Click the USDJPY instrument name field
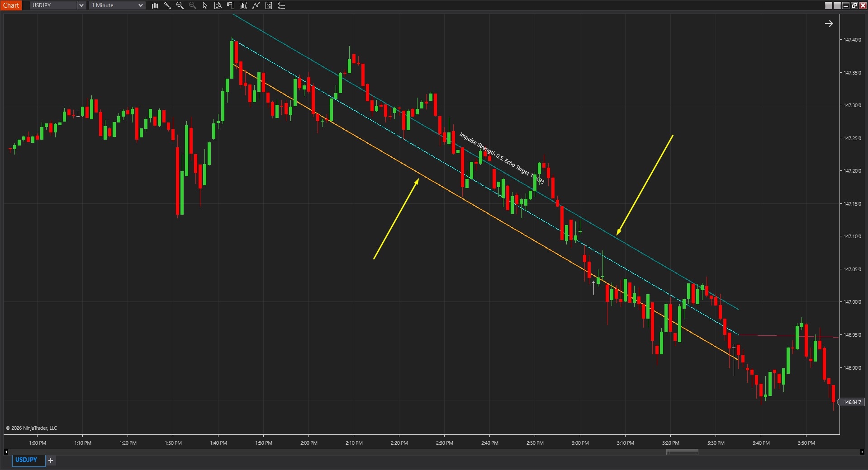868x470 pixels. click(x=53, y=5)
